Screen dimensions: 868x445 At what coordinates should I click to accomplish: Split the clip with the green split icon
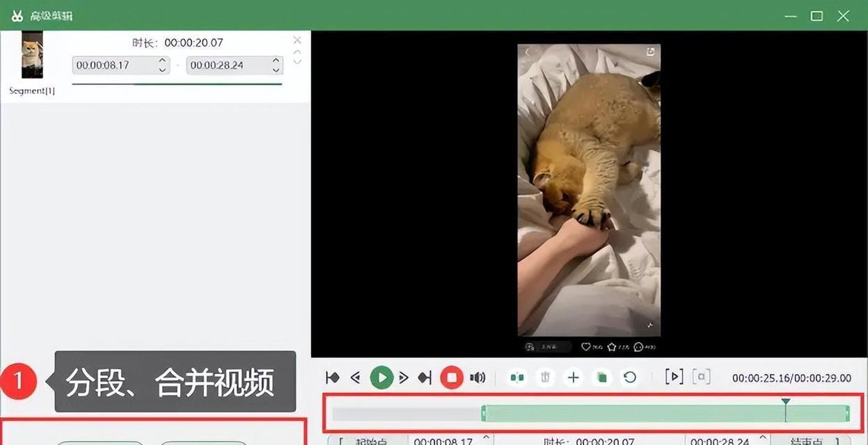516,378
